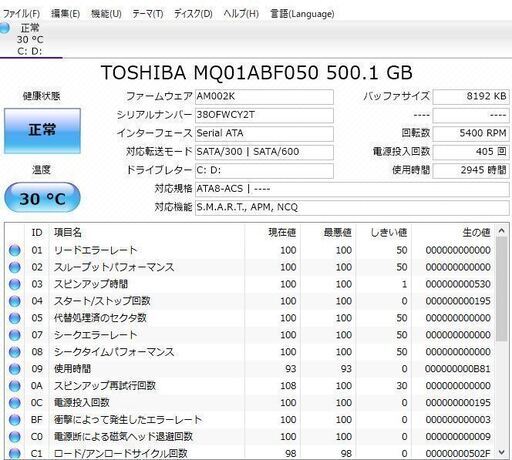Click status icon for row 09 使用時間
This screenshot has width=512, height=460.
point(14,369)
